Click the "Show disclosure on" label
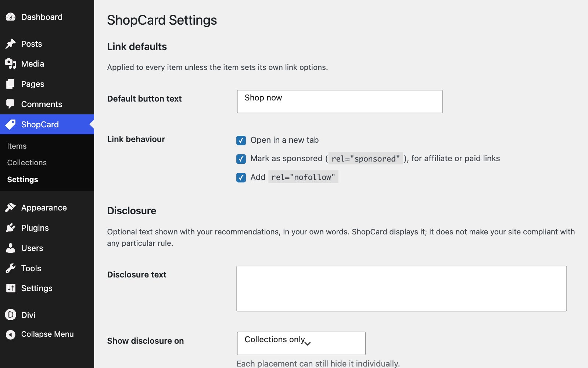Screen dimensions: 588x368 pos(146,341)
